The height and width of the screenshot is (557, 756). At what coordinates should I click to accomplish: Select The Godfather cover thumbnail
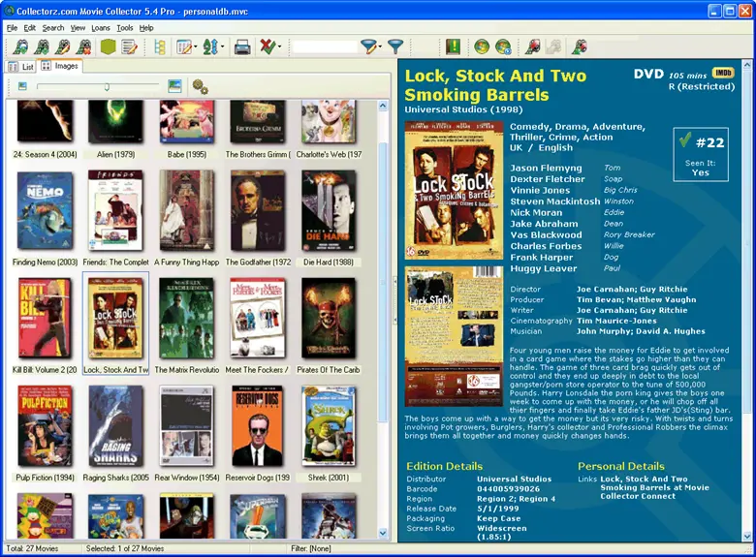[x=258, y=210]
